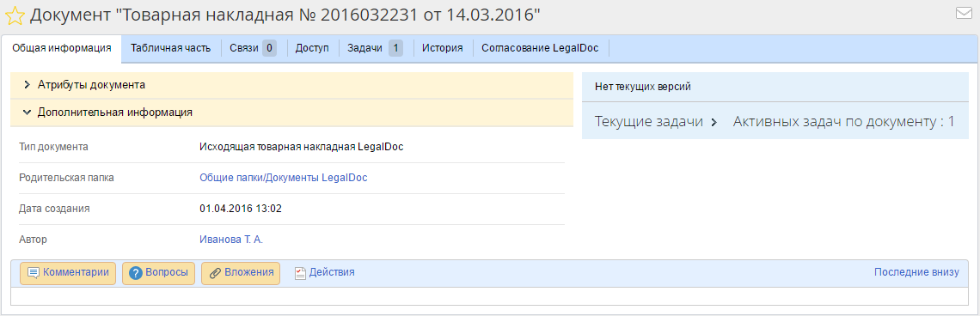980x316 pixels.
Task: Open the Связи tab
Action: (253, 49)
